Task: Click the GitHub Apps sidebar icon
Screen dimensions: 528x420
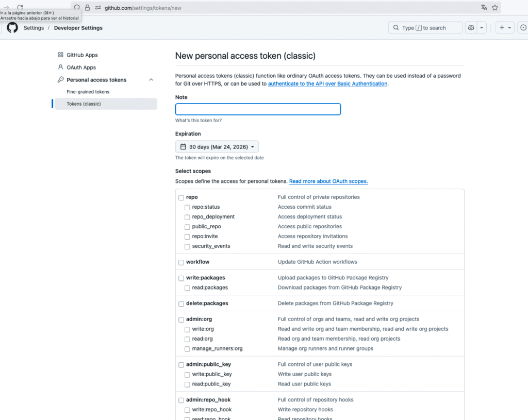Action: tap(61, 55)
